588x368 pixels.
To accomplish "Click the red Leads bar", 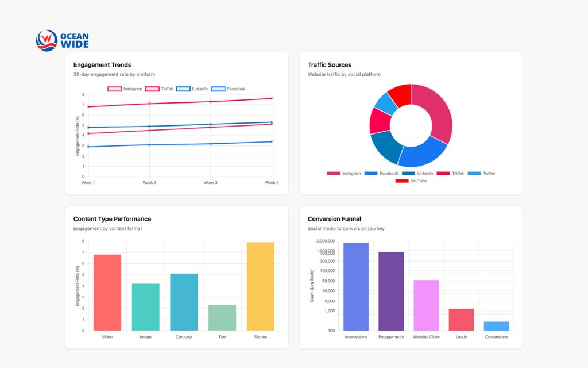I will (x=461, y=320).
